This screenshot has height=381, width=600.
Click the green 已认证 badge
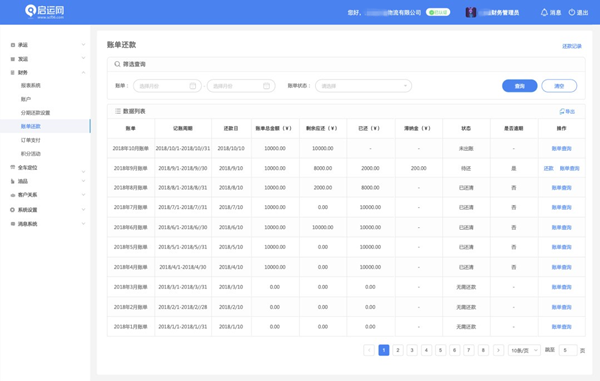438,12
